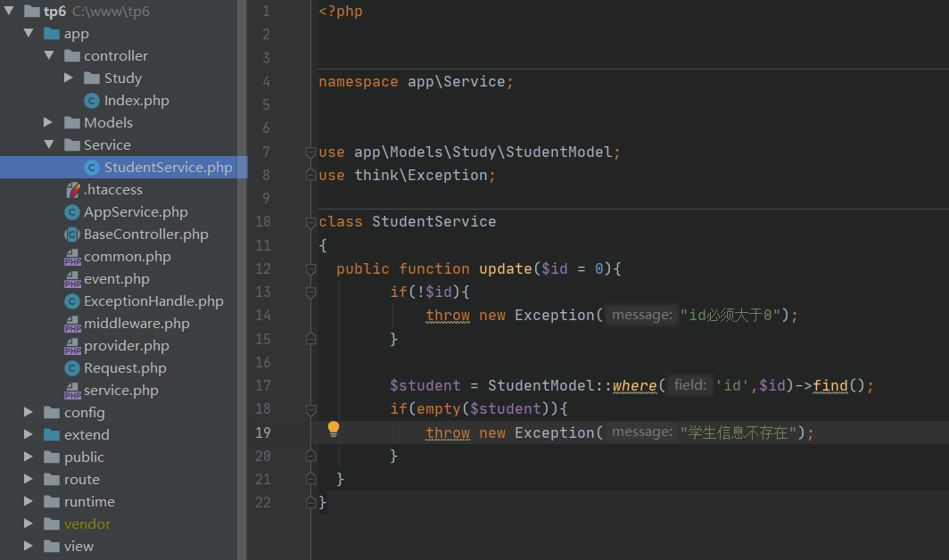Click the ExceptionHandle.php class icon
This screenshot has height=560, width=949.
[72, 301]
